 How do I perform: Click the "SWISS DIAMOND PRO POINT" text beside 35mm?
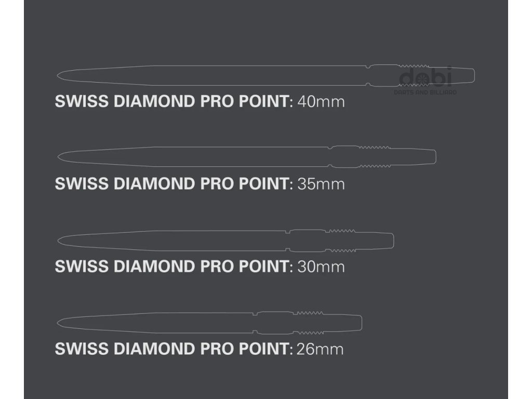171,183
